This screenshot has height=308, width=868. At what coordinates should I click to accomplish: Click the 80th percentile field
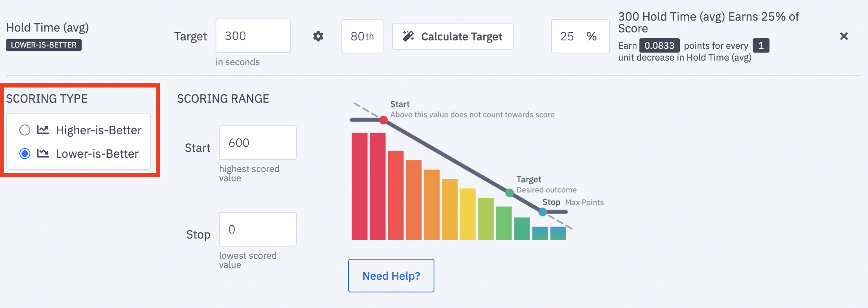coord(362,36)
